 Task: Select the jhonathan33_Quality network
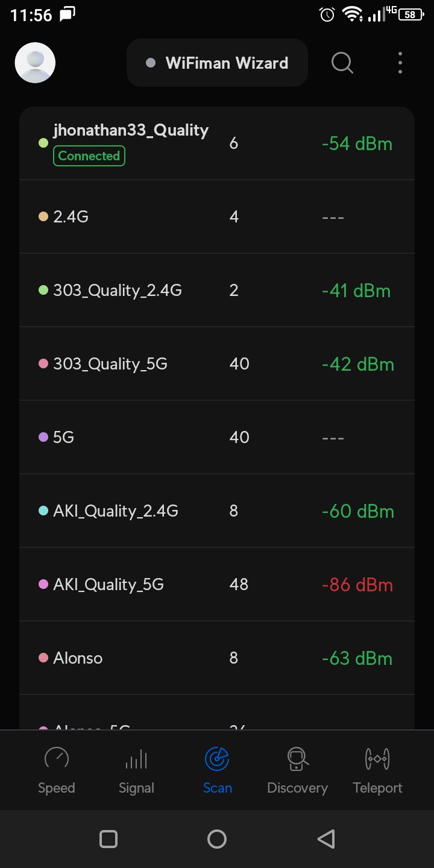click(131, 131)
